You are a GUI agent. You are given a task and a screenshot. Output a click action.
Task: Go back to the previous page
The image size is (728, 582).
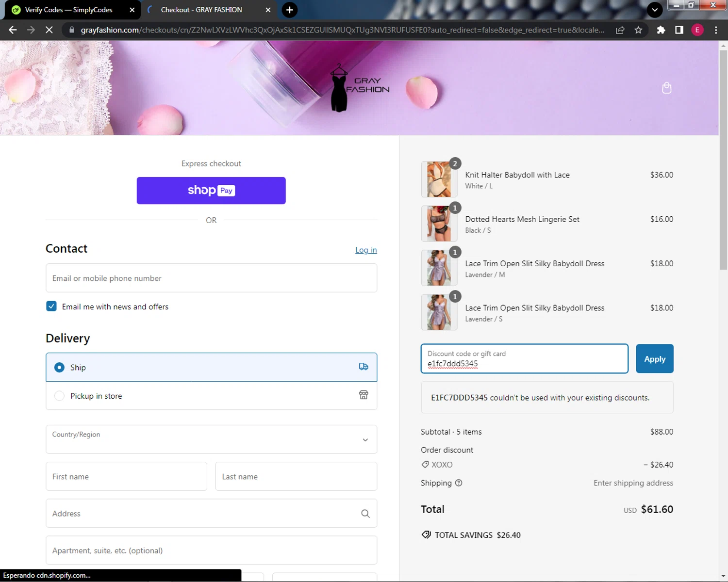[x=13, y=30]
